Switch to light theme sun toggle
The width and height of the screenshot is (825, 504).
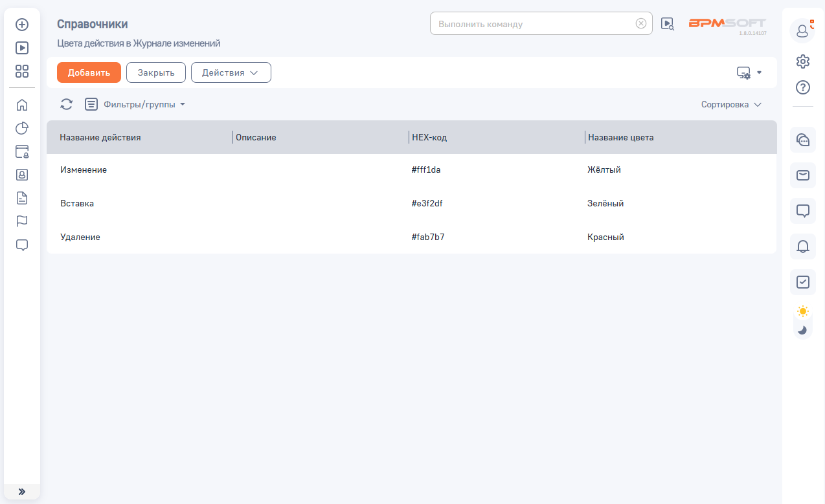803,311
